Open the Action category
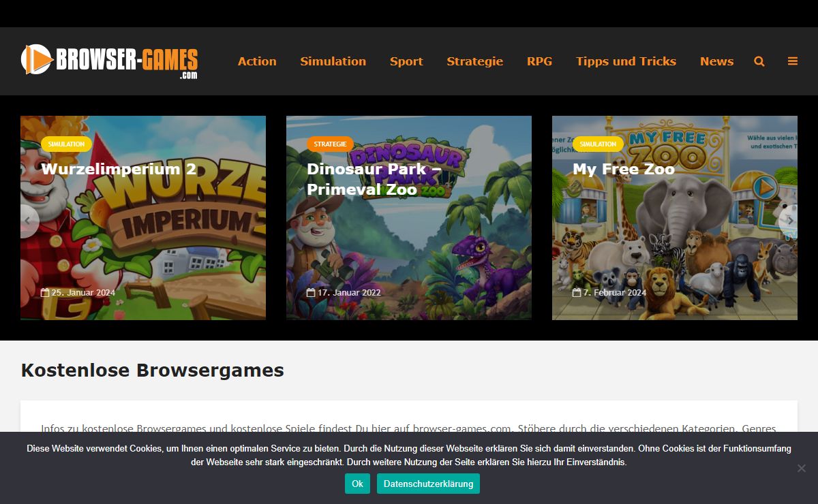 (x=257, y=61)
